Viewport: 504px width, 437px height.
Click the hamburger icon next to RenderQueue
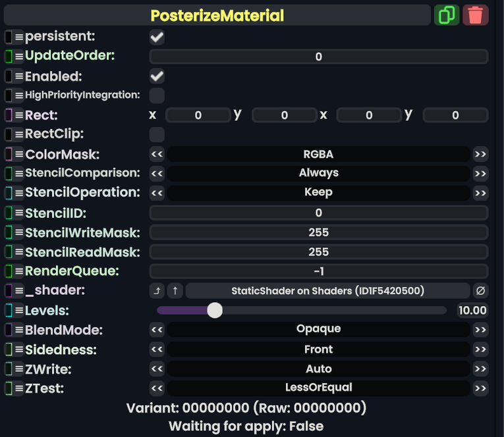tap(19, 271)
